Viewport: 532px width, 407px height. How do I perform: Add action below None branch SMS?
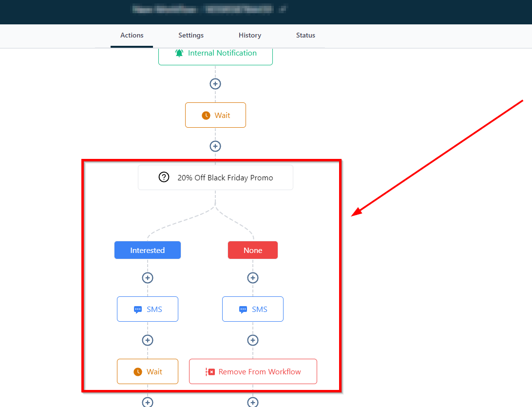[253, 340]
